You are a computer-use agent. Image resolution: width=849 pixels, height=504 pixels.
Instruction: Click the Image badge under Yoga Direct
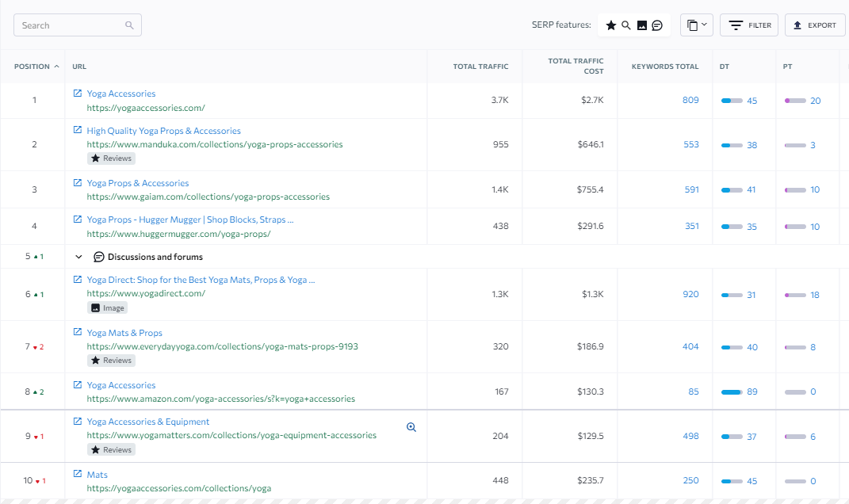click(108, 308)
